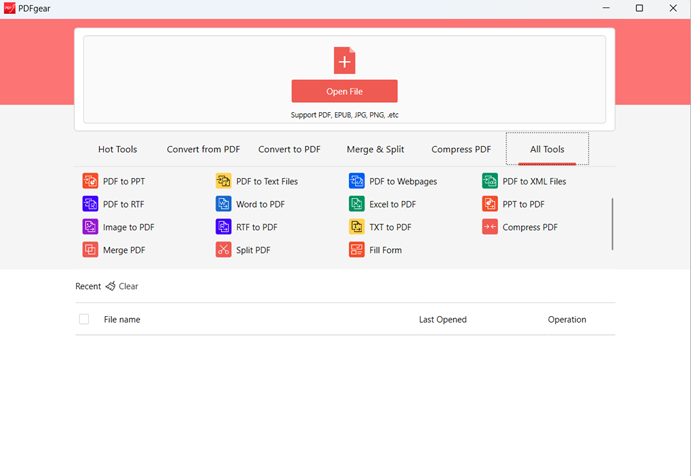This screenshot has width=691, height=476.
Task: Launch the Fill Form label
Action: point(386,250)
